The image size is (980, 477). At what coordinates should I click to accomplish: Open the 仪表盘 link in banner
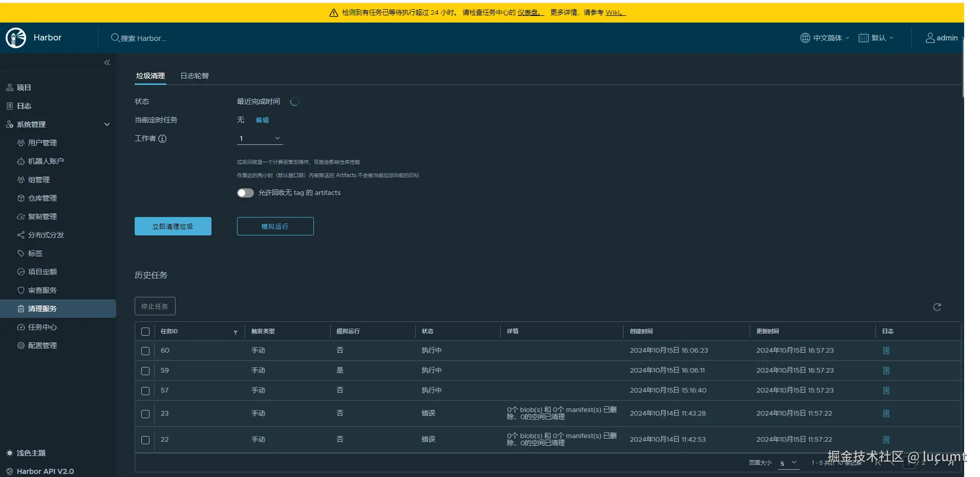(530, 13)
